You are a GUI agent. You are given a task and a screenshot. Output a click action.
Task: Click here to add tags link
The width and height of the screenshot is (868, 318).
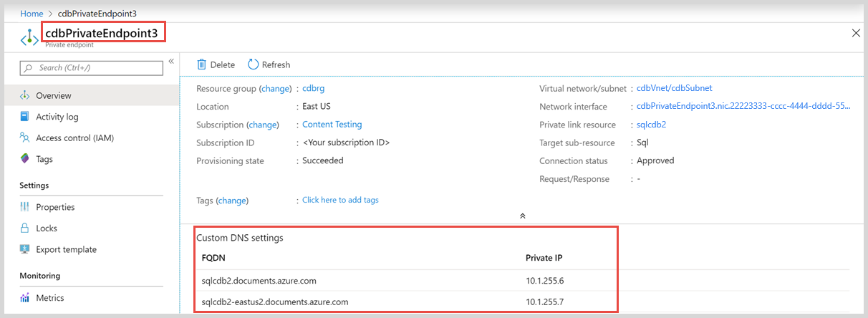click(x=340, y=200)
